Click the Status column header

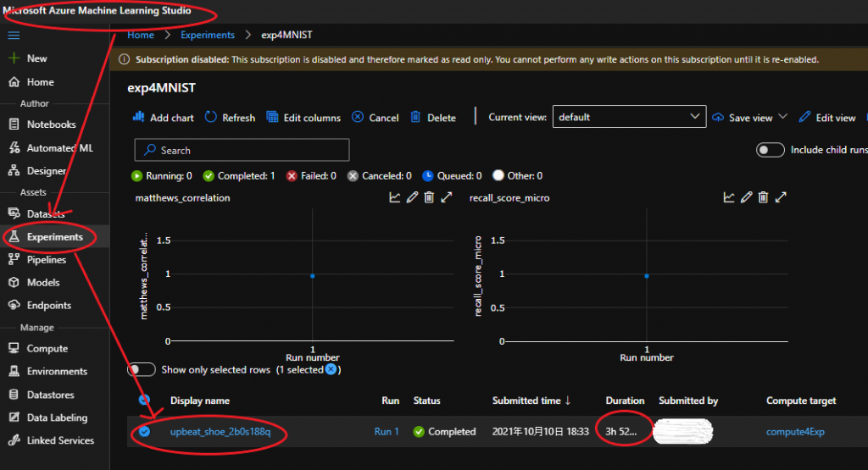[x=427, y=401]
